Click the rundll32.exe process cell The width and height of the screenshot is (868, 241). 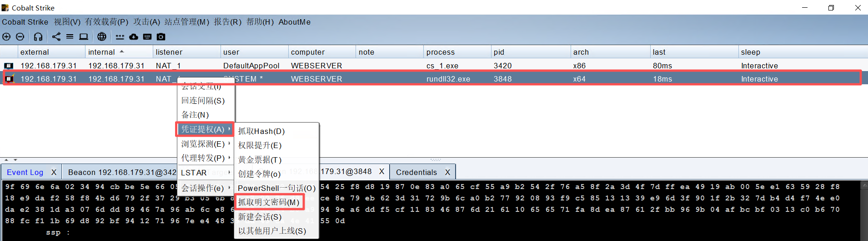[457, 79]
